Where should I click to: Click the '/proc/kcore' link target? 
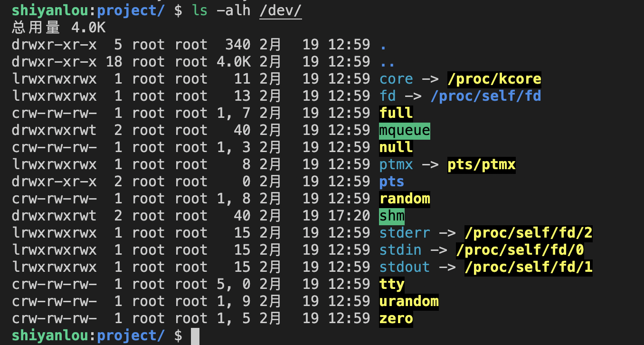[494, 79]
